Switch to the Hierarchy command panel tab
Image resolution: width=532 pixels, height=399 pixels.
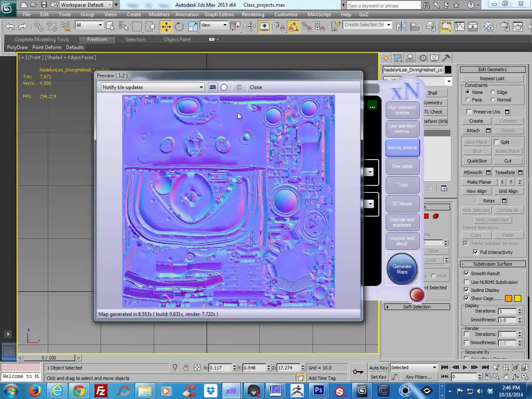[410, 58]
